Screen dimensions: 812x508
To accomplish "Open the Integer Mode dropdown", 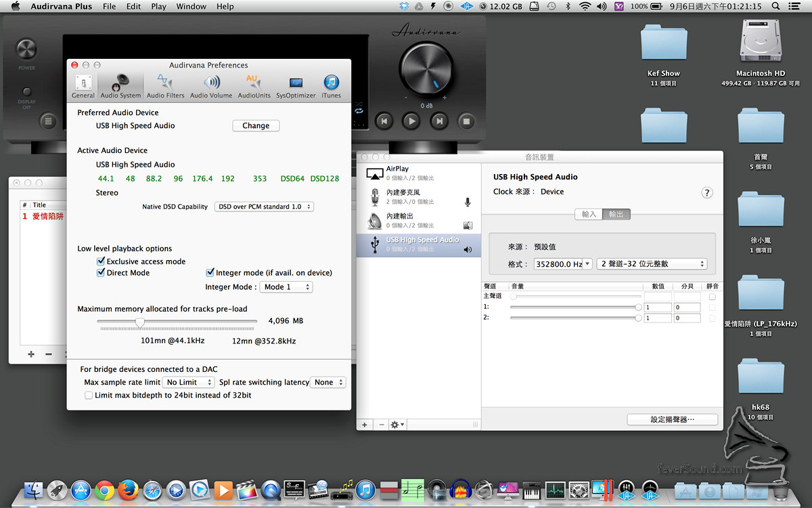I will pyautogui.click(x=286, y=287).
